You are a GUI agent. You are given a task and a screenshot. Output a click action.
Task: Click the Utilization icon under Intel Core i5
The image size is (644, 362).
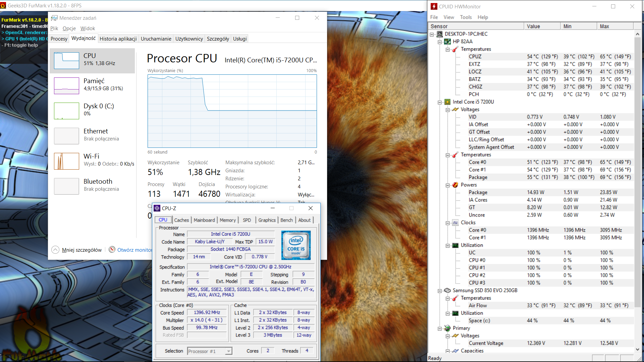click(455, 245)
